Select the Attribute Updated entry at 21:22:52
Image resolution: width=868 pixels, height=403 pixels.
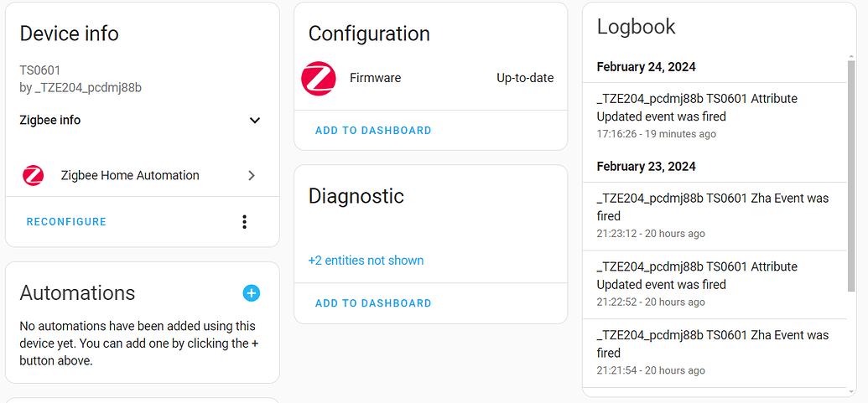[714, 285]
